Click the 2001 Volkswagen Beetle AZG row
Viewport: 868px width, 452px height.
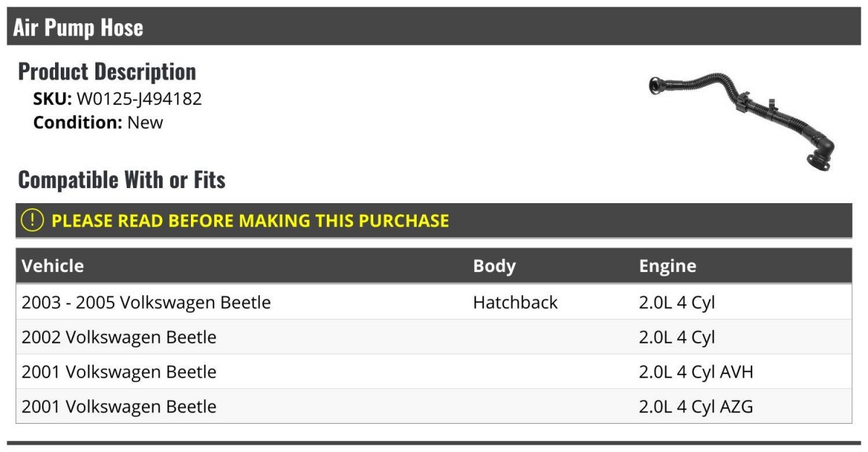(434, 406)
